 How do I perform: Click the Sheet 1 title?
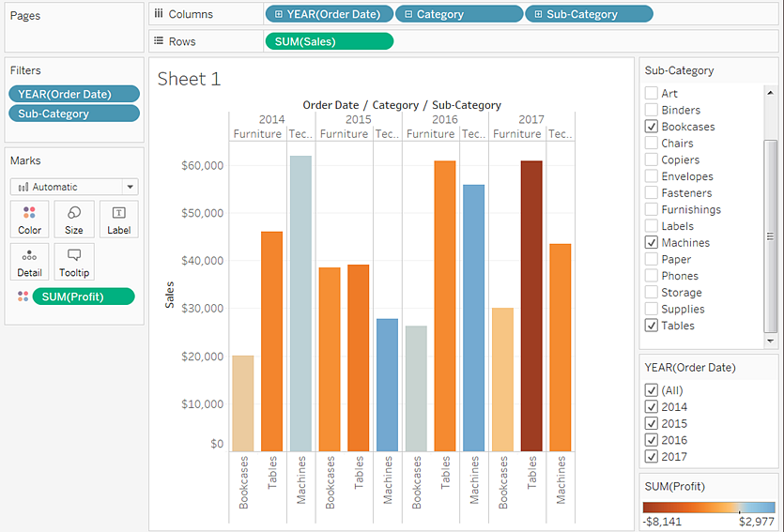tap(189, 79)
